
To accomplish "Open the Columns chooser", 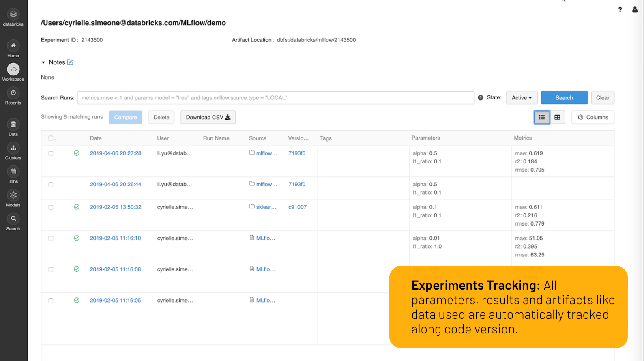I will (592, 117).
